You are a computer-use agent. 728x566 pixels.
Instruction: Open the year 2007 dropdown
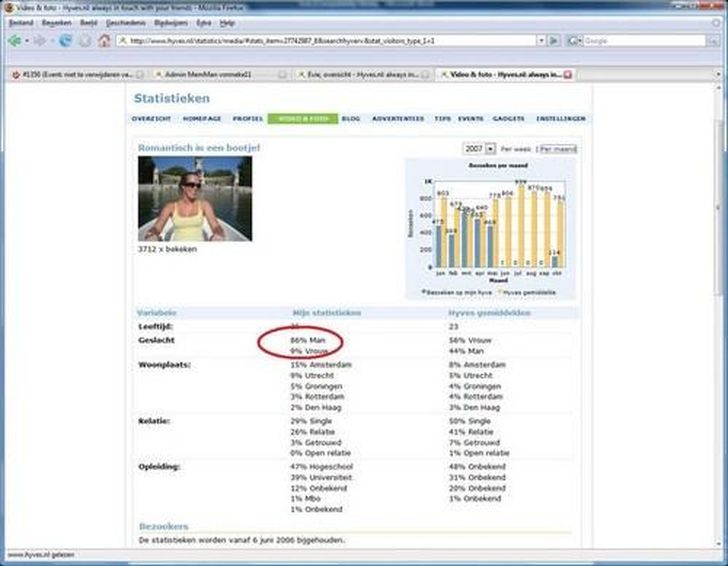click(479, 148)
